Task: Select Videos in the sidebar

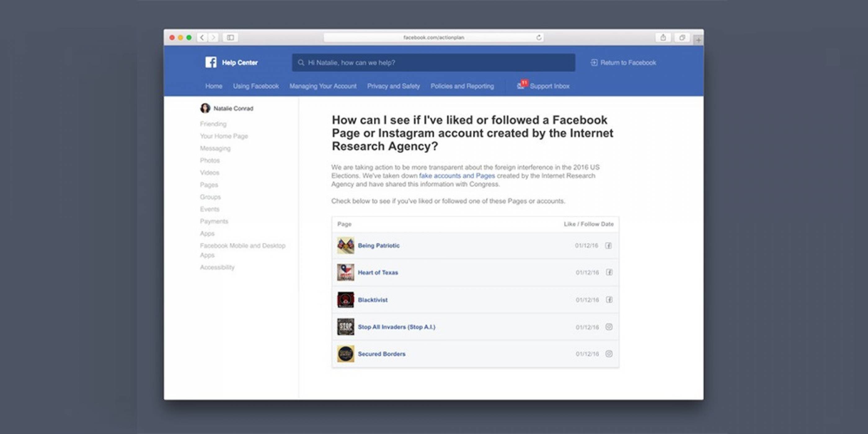Action: click(209, 173)
